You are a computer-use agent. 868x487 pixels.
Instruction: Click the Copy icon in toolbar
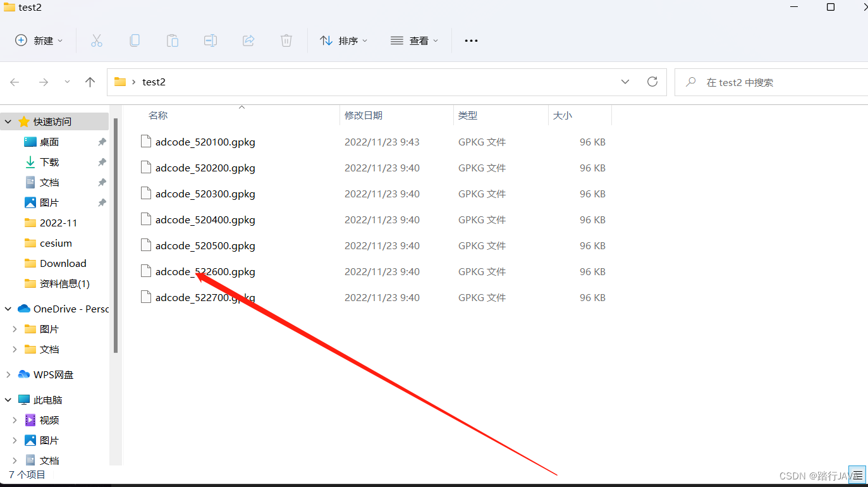click(x=135, y=40)
